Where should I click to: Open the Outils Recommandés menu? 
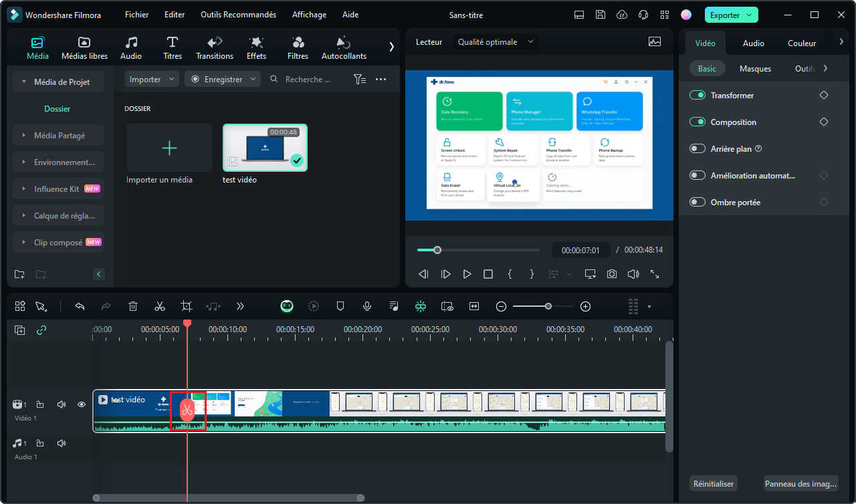pyautogui.click(x=238, y=15)
